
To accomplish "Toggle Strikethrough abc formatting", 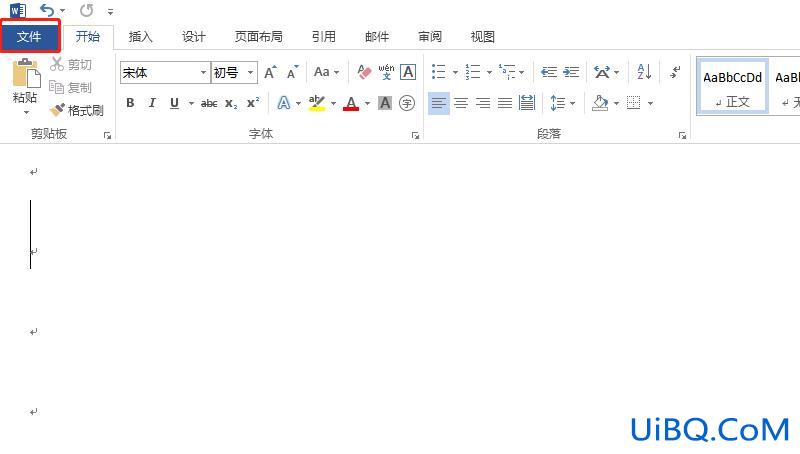I will point(209,103).
